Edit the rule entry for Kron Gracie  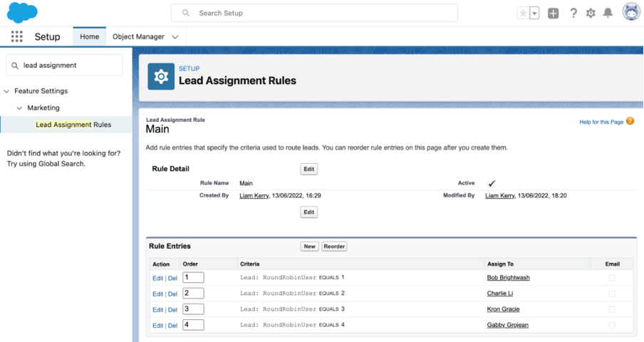pyautogui.click(x=157, y=310)
